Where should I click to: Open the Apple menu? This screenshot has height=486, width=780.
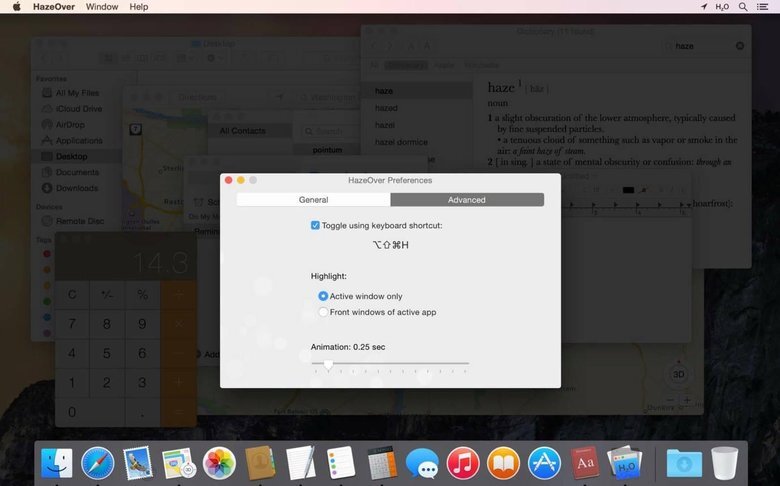coord(16,6)
